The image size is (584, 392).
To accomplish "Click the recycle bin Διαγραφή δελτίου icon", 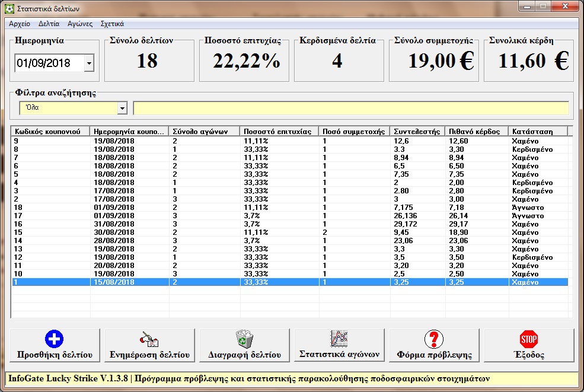I will pos(244,339).
